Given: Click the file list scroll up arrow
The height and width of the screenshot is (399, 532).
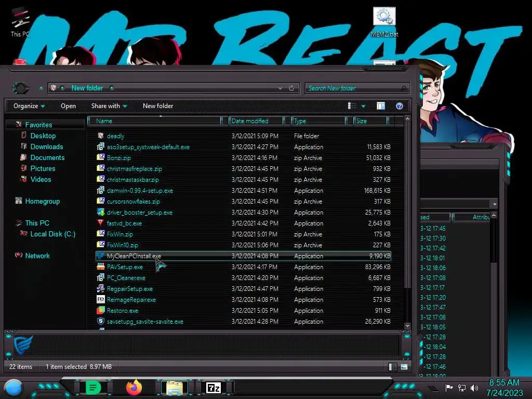Looking at the screenshot, I should point(407,119).
